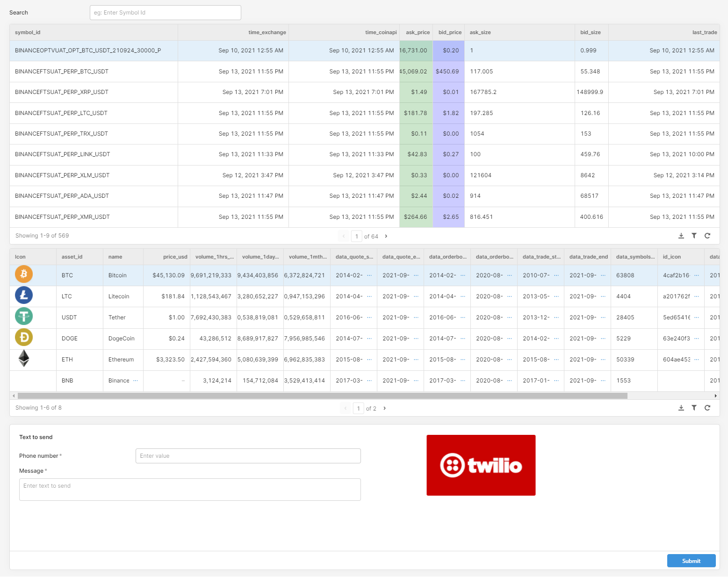
Task: Click ask_size 167785.2 cell
Action: 519,92
